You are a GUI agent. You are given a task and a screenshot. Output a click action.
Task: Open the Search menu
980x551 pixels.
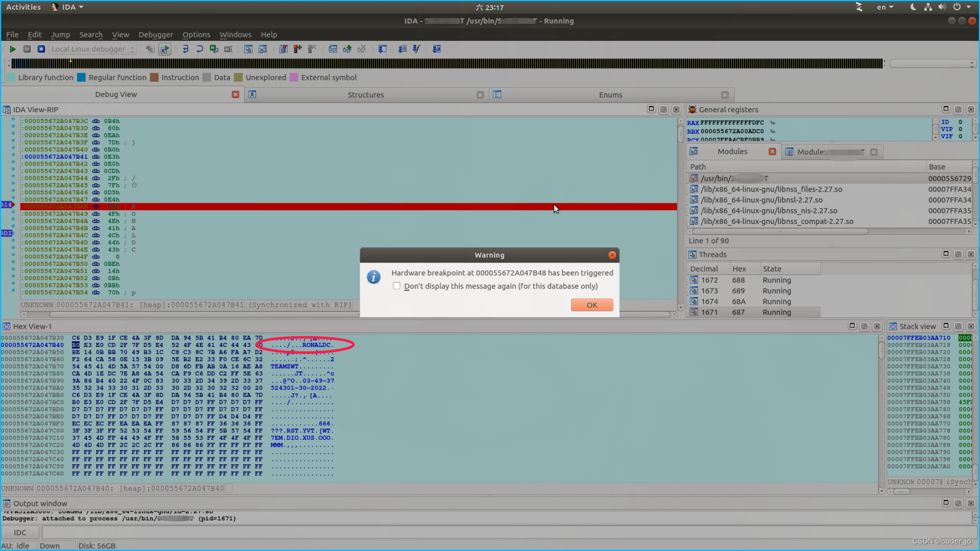pyautogui.click(x=91, y=35)
